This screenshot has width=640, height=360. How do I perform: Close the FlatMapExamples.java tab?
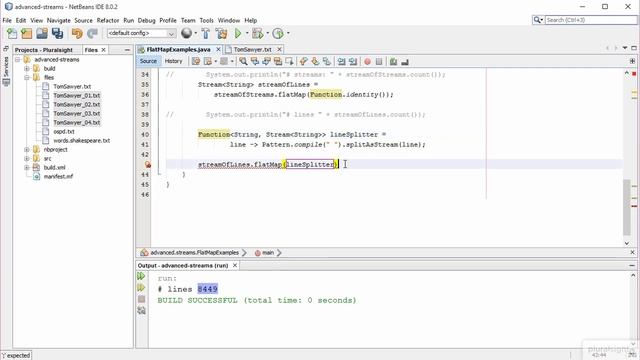pos(218,49)
